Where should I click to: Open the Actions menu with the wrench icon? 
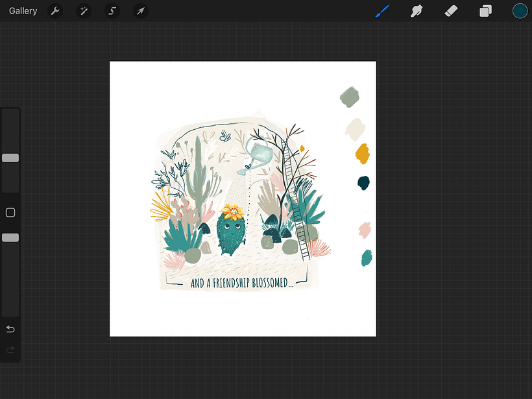[55, 10]
